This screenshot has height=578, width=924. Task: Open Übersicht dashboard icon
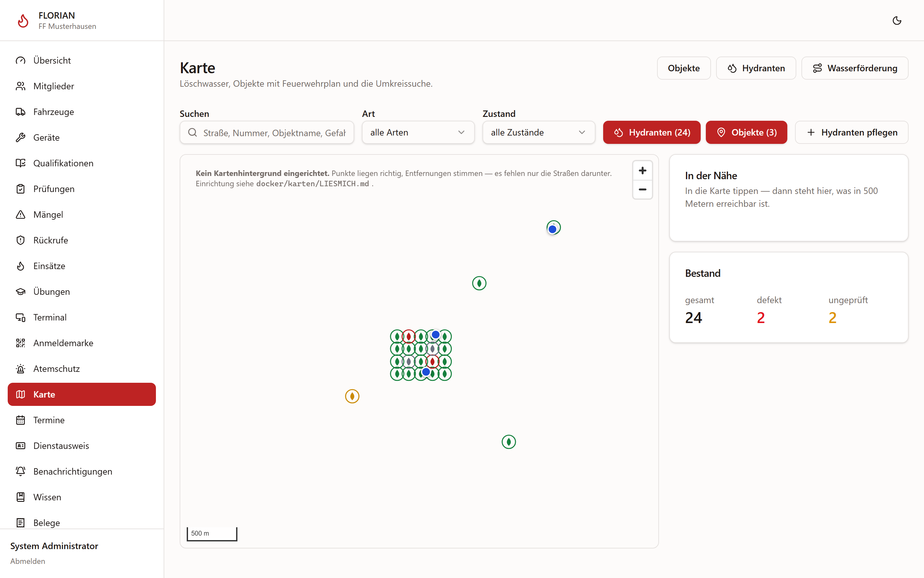point(21,60)
